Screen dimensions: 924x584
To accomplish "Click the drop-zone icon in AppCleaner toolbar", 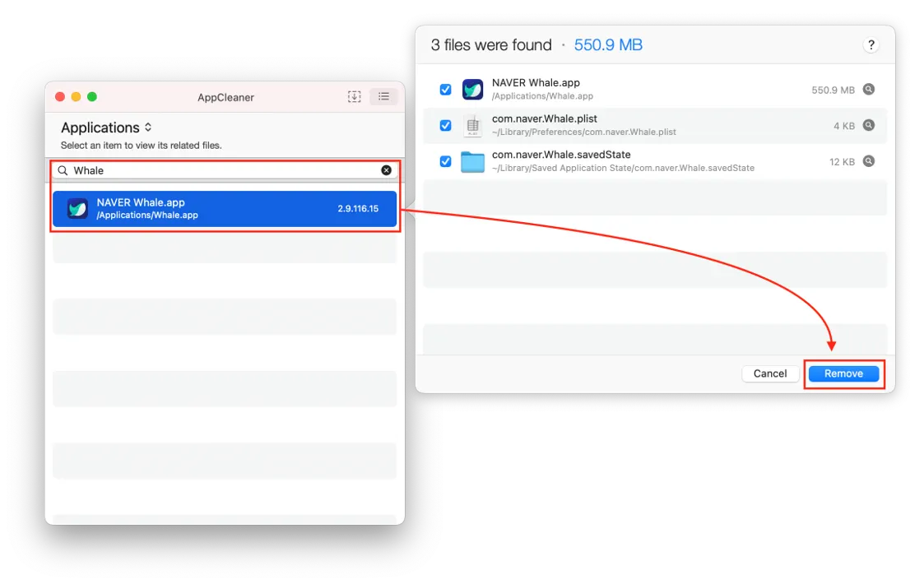I will (x=354, y=96).
